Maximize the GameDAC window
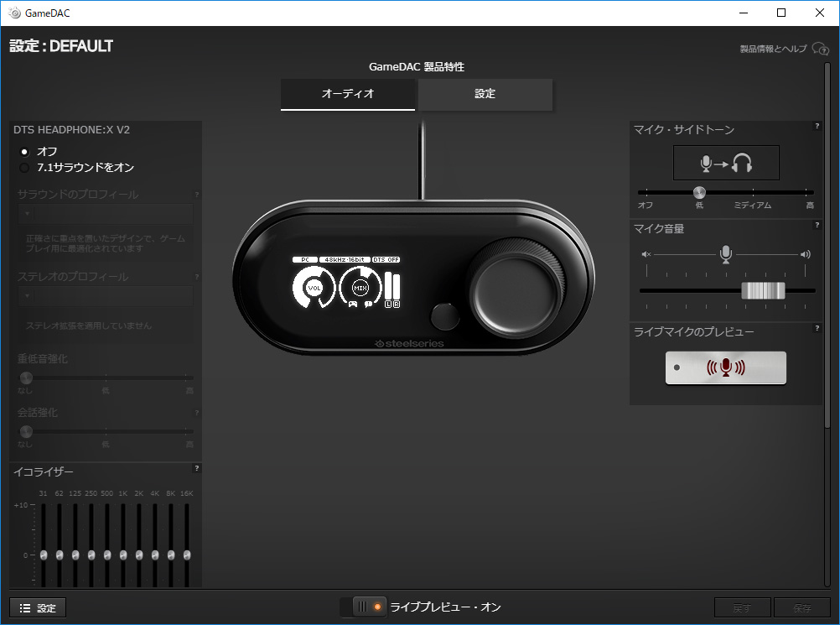Image resolution: width=840 pixels, height=625 pixels. 781,13
